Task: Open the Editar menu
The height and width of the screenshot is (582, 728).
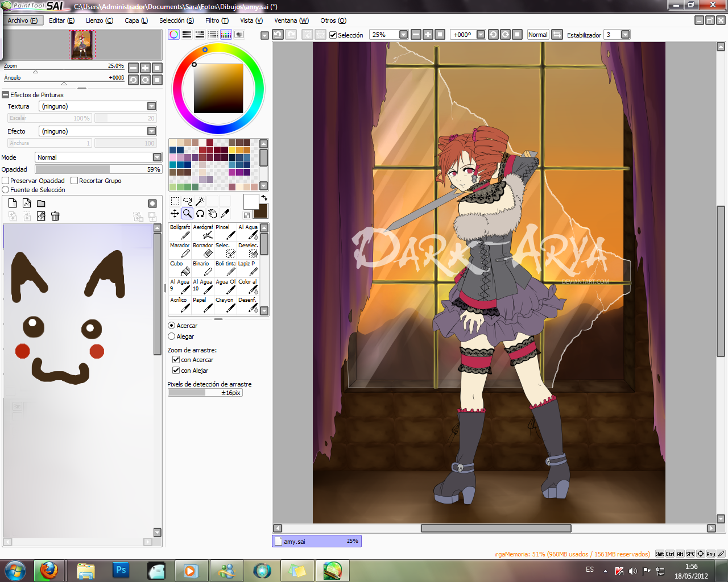Action: click(x=61, y=20)
